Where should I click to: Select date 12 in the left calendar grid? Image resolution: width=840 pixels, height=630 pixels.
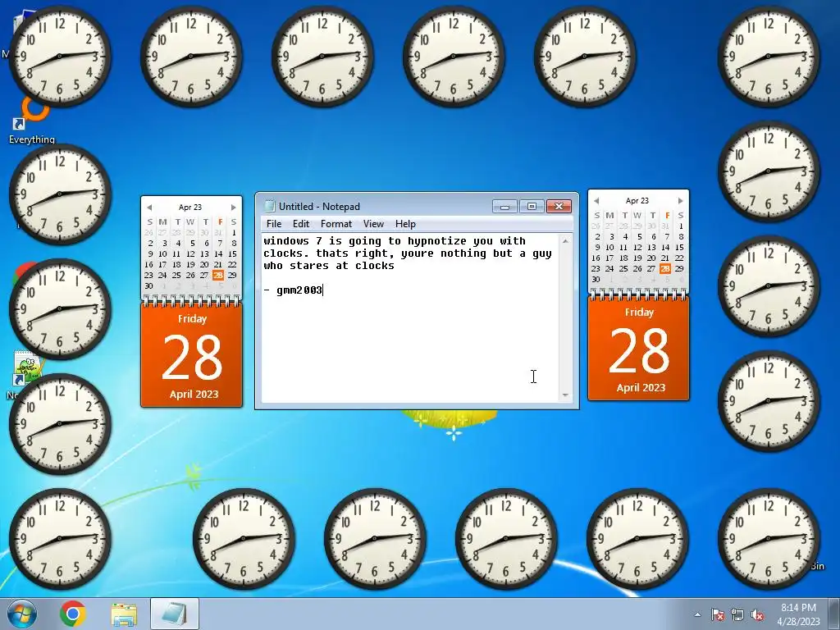[x=190, y=254]
